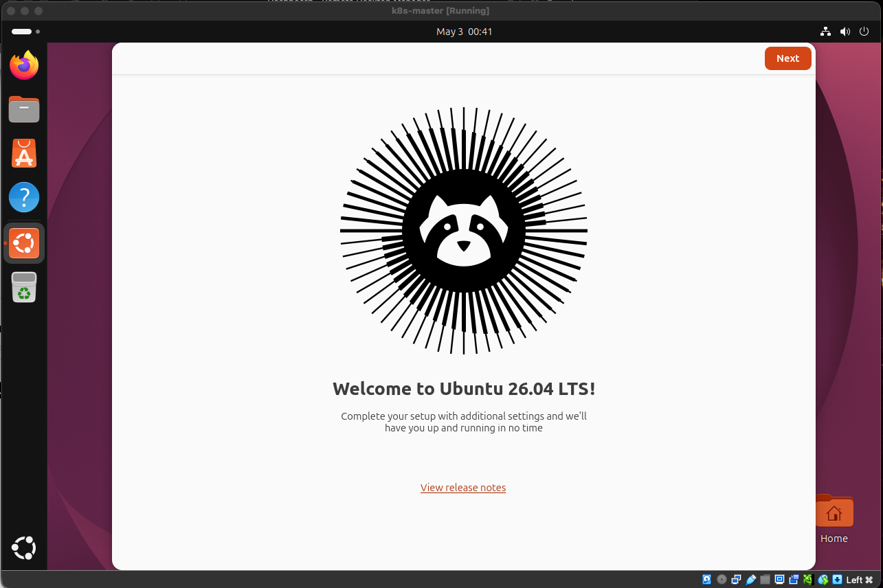Open the View release notes link
Viewport: 883px width, 588px height.
tap(463, 488)
